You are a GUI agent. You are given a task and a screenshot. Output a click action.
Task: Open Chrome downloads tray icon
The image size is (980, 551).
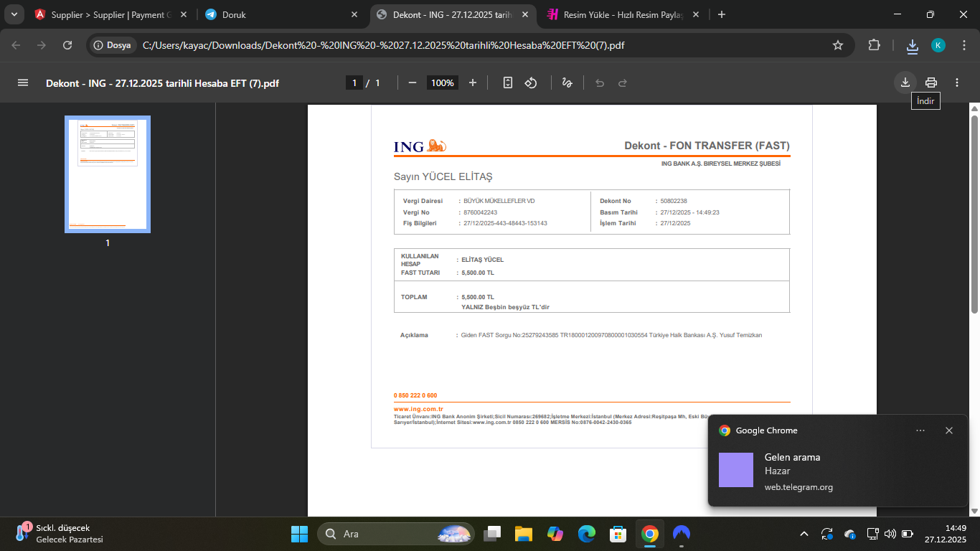click(x=913, y=46)
